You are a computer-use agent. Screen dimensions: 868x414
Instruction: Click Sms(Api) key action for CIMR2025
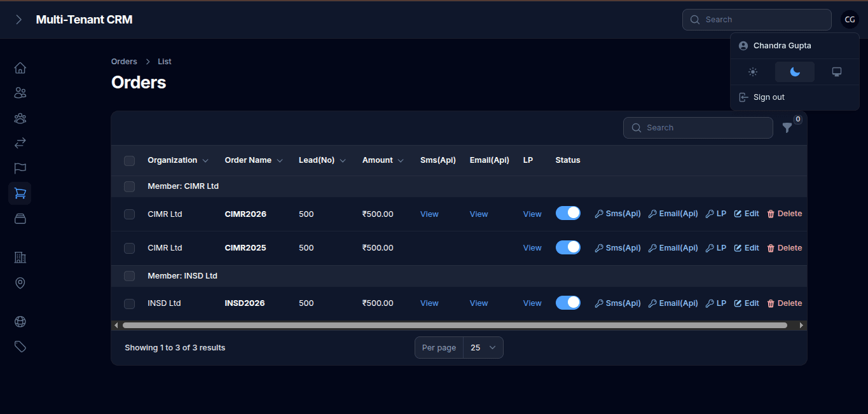(617, 248)
